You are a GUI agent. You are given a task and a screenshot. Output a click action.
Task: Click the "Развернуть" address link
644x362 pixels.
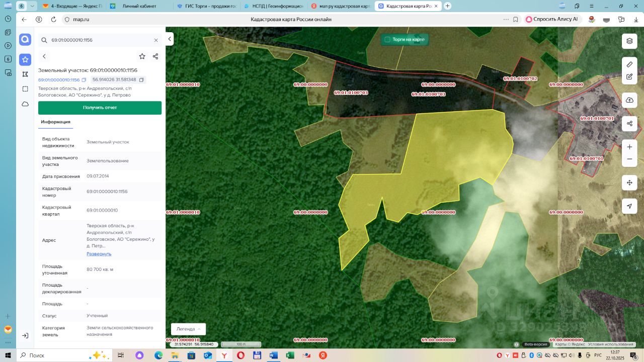point(99,254)
